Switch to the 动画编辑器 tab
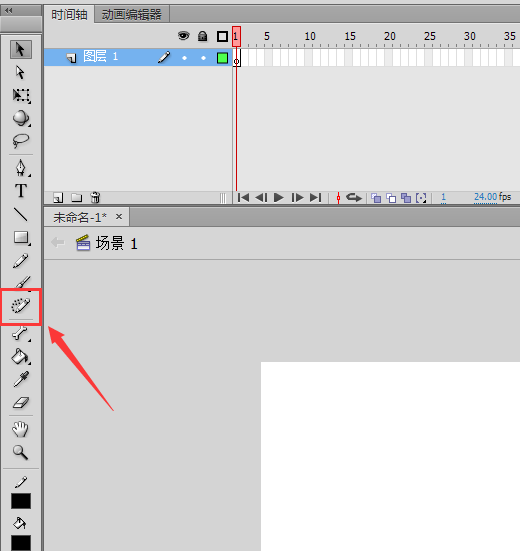The height and width of the screenshot is (551, 520). point(132,14)
